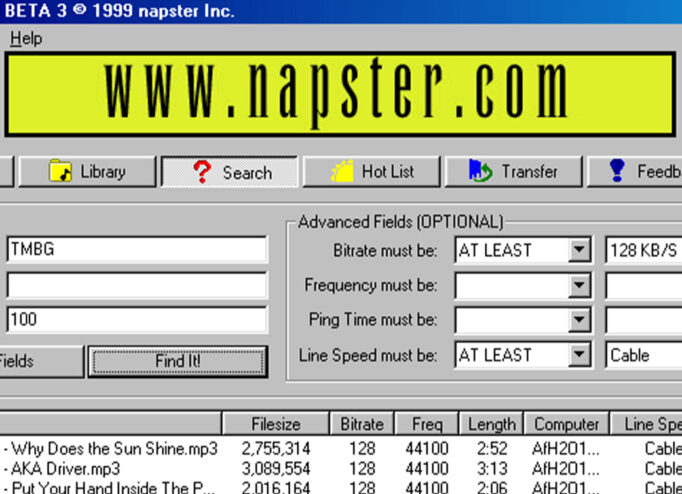Click the search field containing TMBG
This screenshot has height=494, width=682.
(137, 250)
